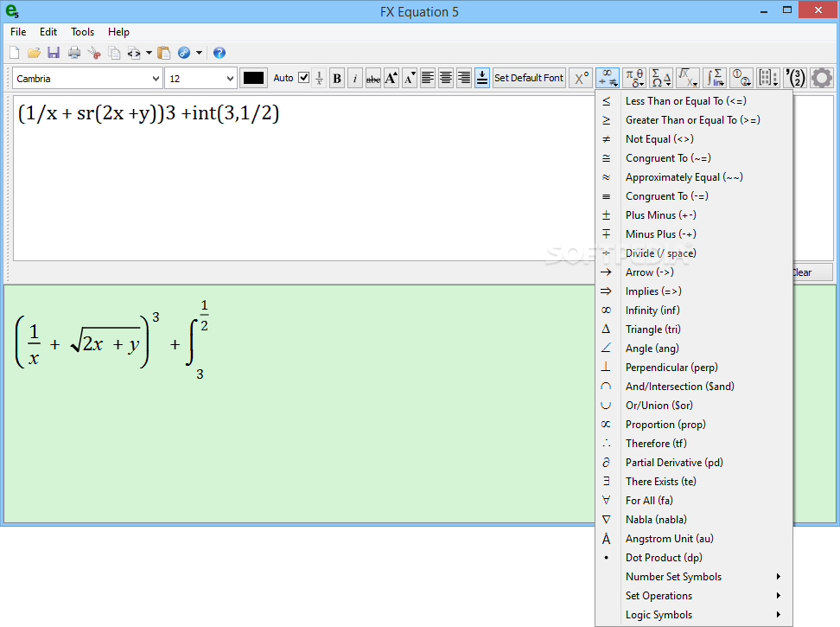The image size is (840, 627).
Task: Open the Tools menu
Action: [x=82, y=32]
